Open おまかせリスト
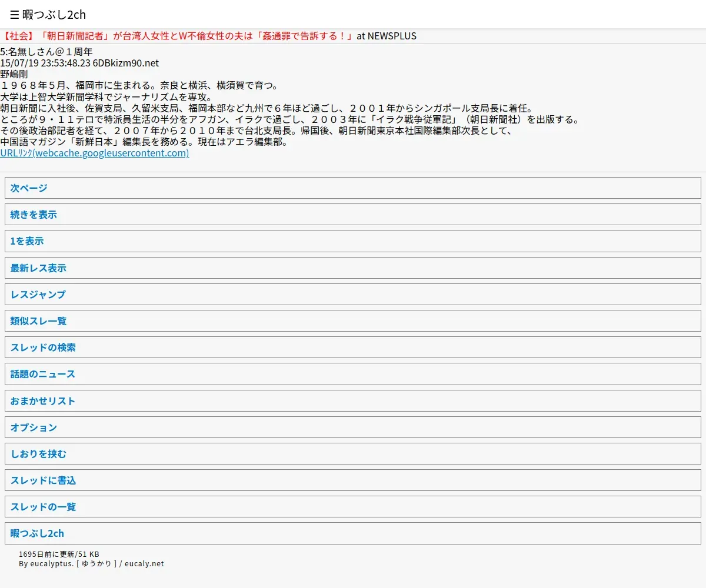Image resolution: width=706 pixels, height=588 pixels. [353, 401]
